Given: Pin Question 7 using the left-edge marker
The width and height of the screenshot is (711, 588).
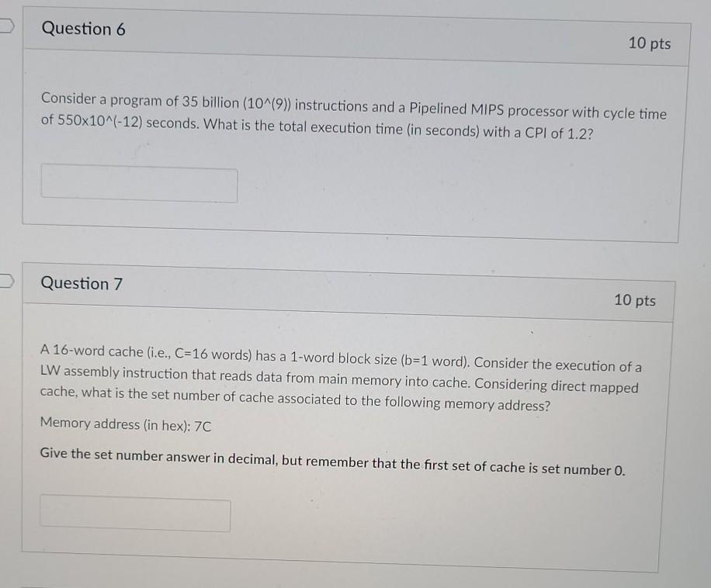Looking at the screenshot, I should pyautogui.click(x=5, y=281).
